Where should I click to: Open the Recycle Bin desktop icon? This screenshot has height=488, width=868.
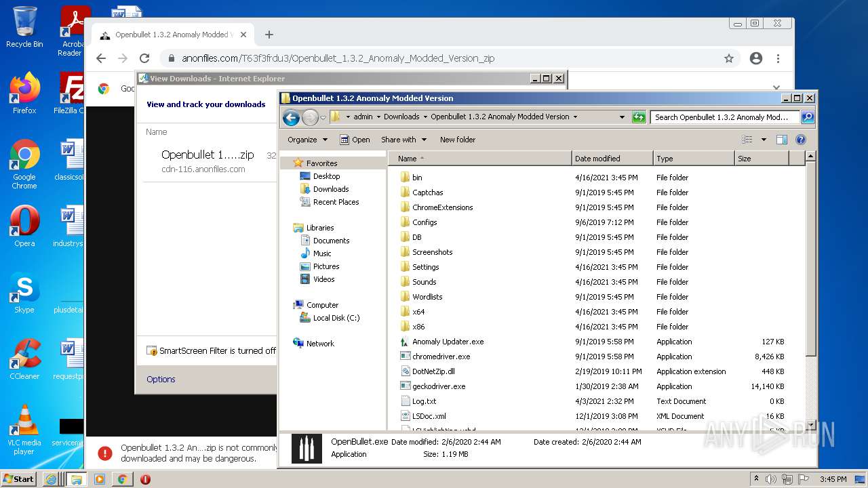coord(24,27)
